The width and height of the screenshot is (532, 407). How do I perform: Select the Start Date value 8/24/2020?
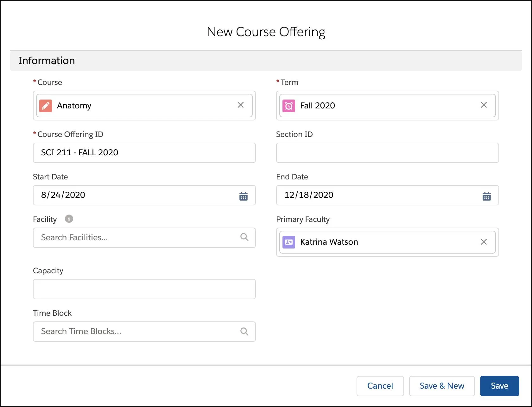click(x=63, y=195)
